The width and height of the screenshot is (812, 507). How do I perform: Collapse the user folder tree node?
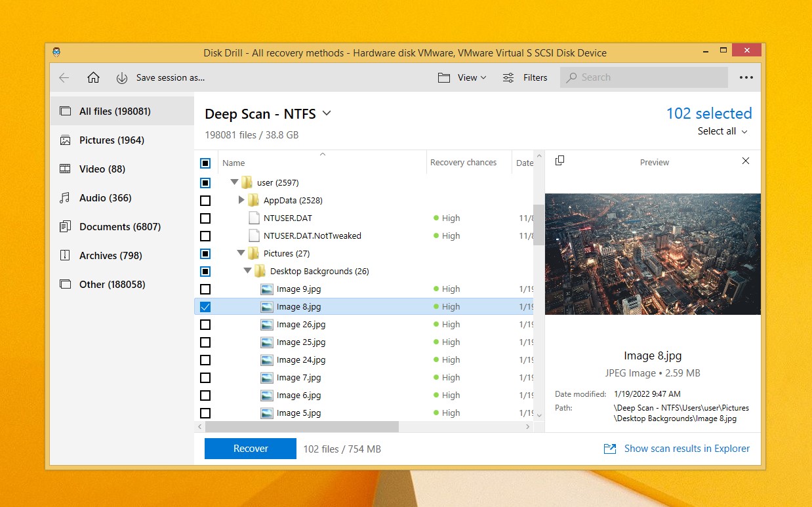click(x=235, y=182)
